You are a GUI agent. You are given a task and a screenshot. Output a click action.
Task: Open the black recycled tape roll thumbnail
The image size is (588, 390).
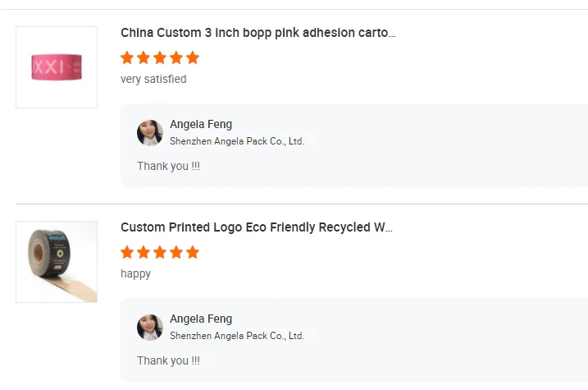tap(57, 262)
